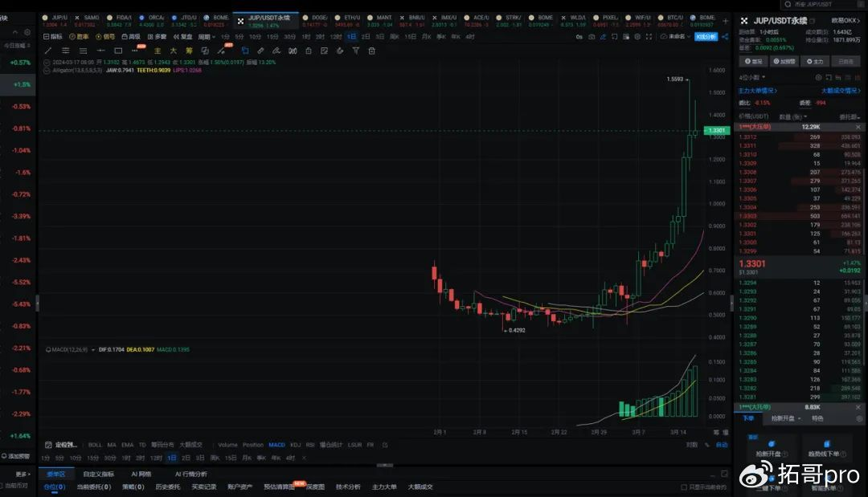The height and width of the screenshot is (497, 868).
Task: Click the 指标 indicators button
Action: tap(52, 37)
